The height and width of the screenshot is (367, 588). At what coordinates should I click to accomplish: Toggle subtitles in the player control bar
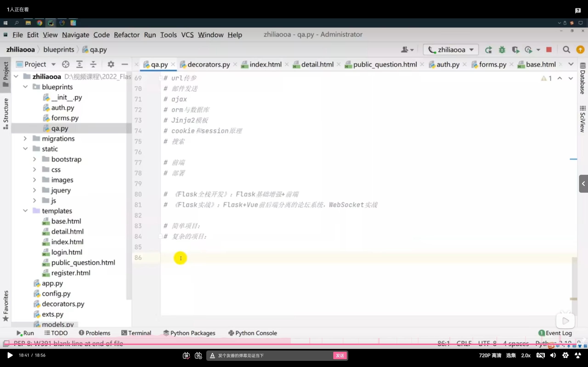[x=540, y=355]
